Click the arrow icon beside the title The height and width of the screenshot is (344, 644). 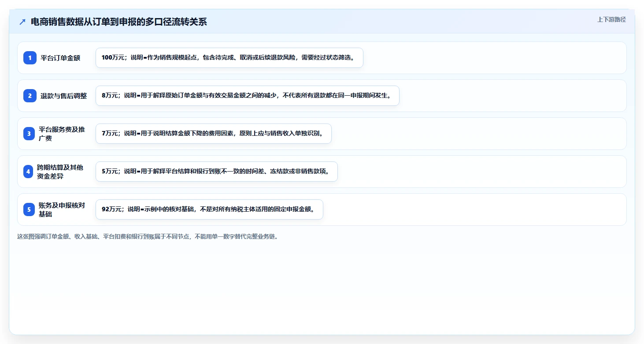coord(22,22)
